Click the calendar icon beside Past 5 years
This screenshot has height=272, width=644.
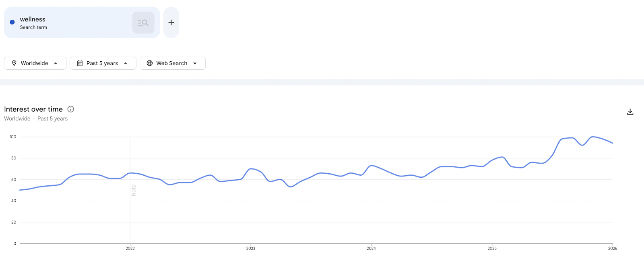coord(80,63)
